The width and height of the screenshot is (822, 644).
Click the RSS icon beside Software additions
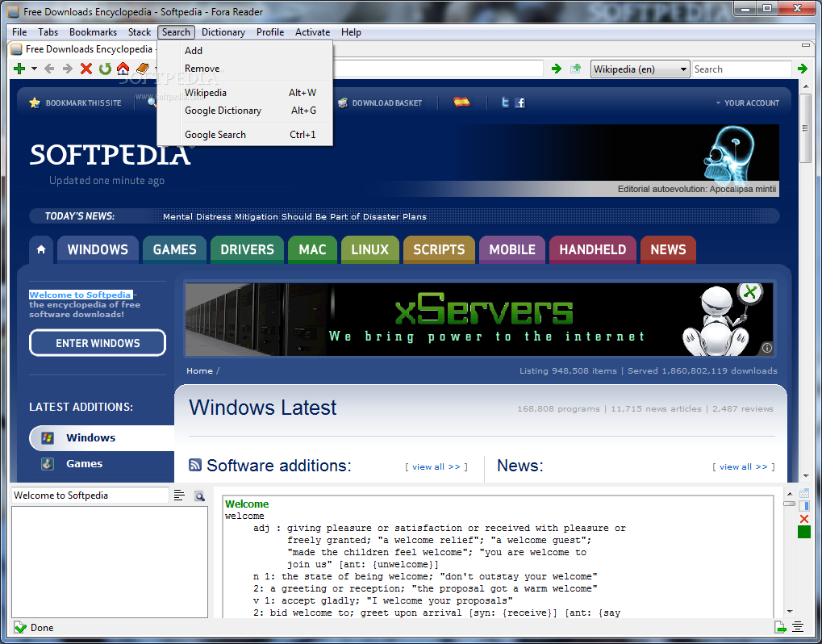tap(195, 465)
